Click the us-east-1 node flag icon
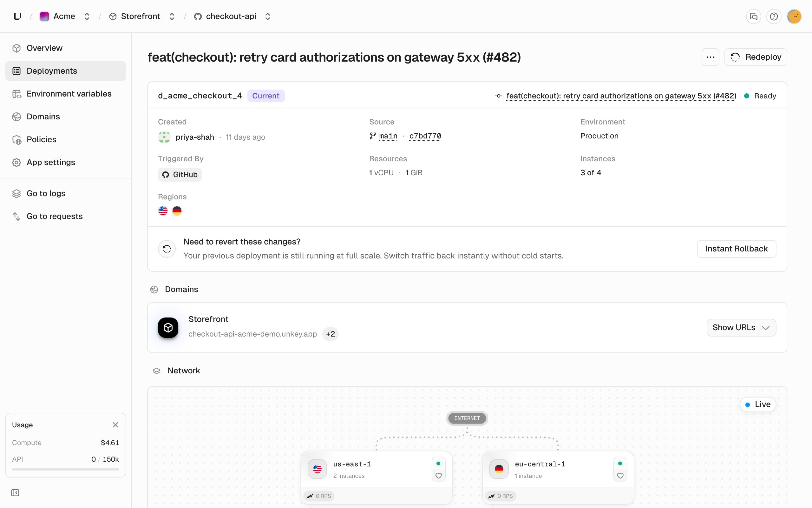 pos(317,469)
